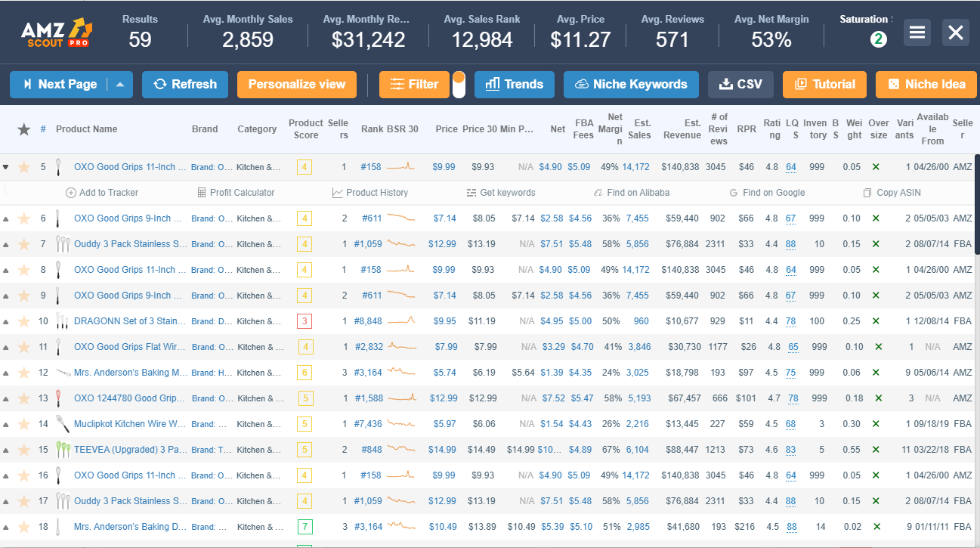Click the Niche Keywords button
This screenshot has width=980, height=548.
click(x=631, y=85)
